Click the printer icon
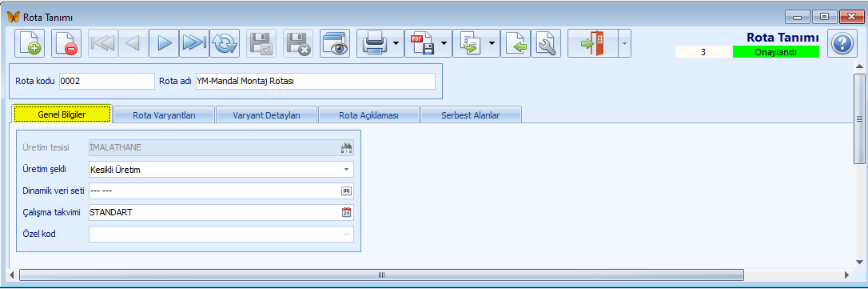Viewport: 868px width, 289px height. click(x=375, y=43)
